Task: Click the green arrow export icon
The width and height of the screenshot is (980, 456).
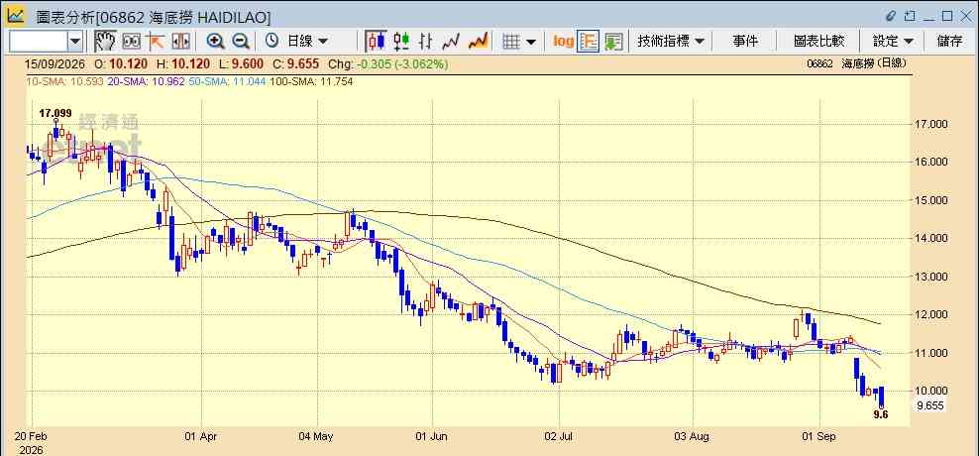Action: (x=613, y=42)
